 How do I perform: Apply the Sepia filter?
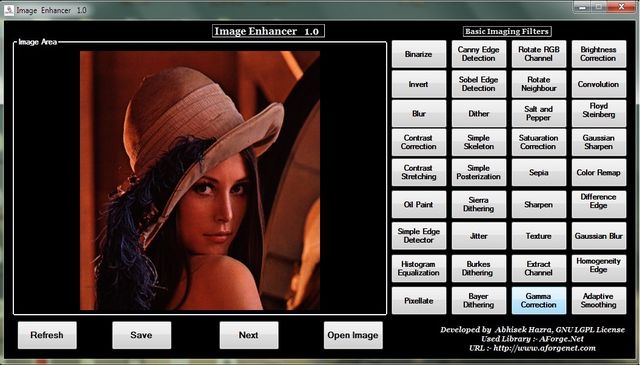pos(539,172)
